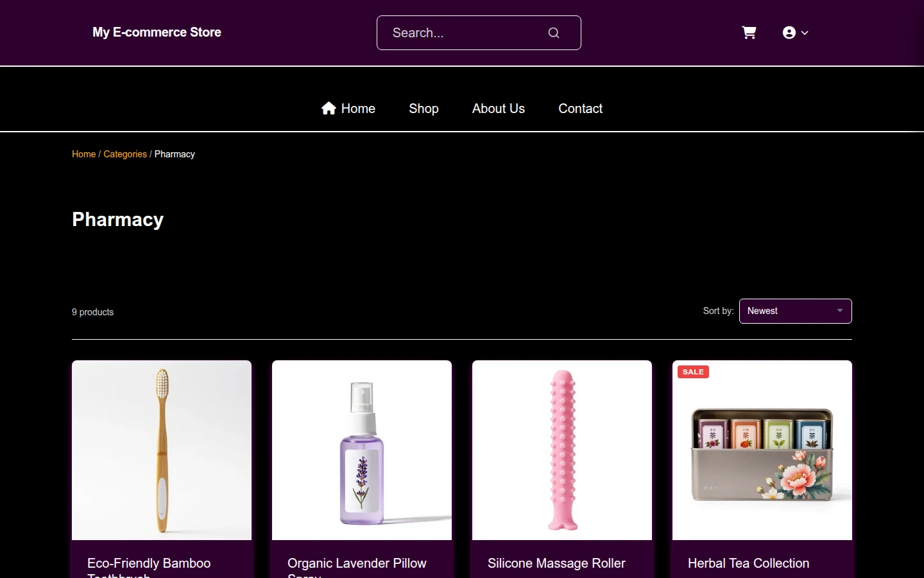The image size is (924, 578).
Task: Open the user account menu icon
Action: coord(789,33)
